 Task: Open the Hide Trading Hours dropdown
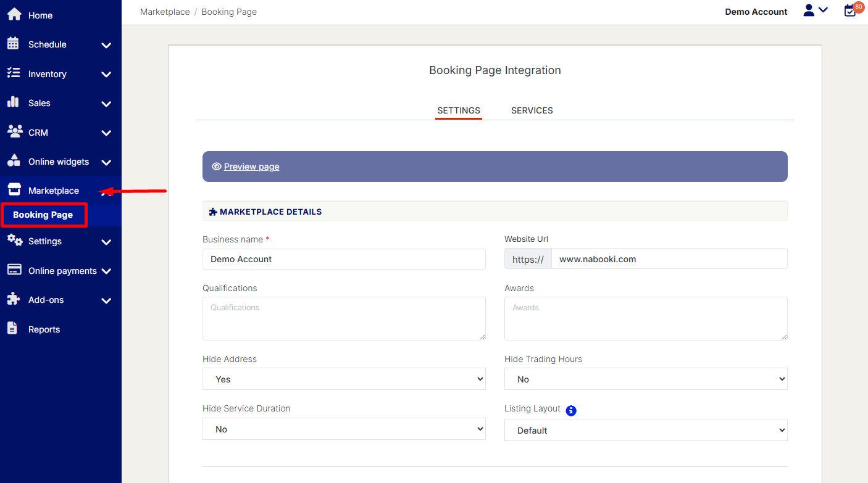(645, 379)
